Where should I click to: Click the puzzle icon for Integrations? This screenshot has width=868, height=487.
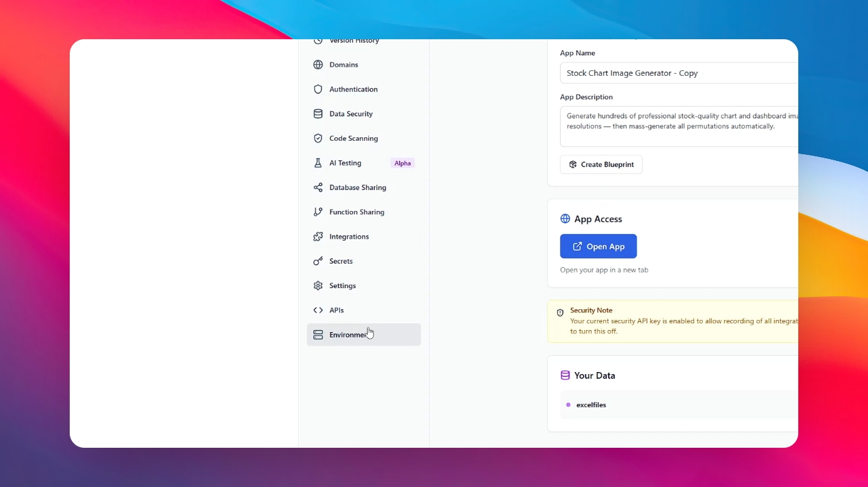(318, 237)
